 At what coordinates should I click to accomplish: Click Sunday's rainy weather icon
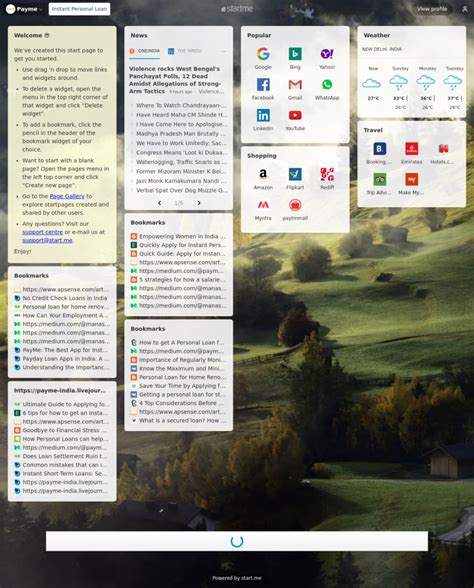click(x=398, y=82)
